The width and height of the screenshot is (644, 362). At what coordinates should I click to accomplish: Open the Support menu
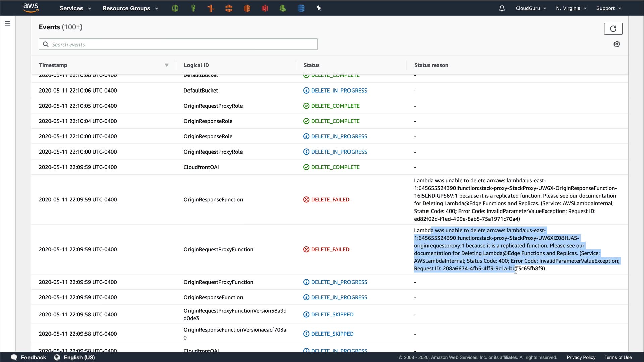[x=608, y=8]
